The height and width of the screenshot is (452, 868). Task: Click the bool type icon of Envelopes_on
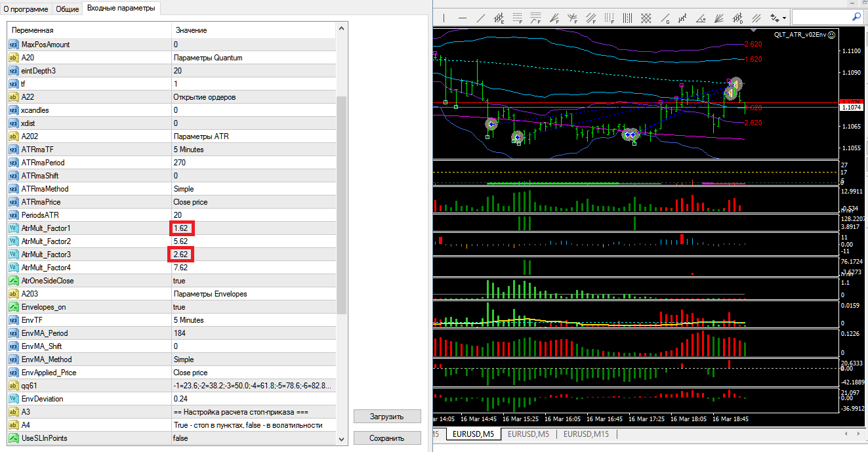(13, 307)
